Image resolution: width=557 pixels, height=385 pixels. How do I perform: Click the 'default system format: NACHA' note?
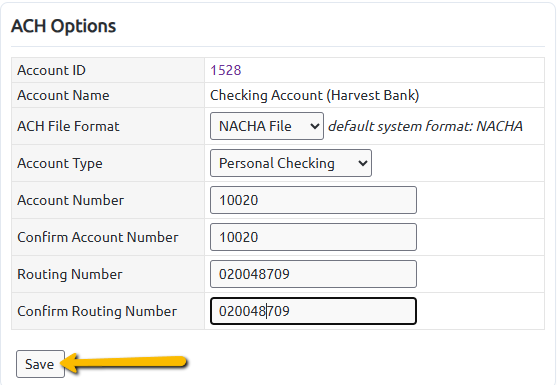[425, 126]
